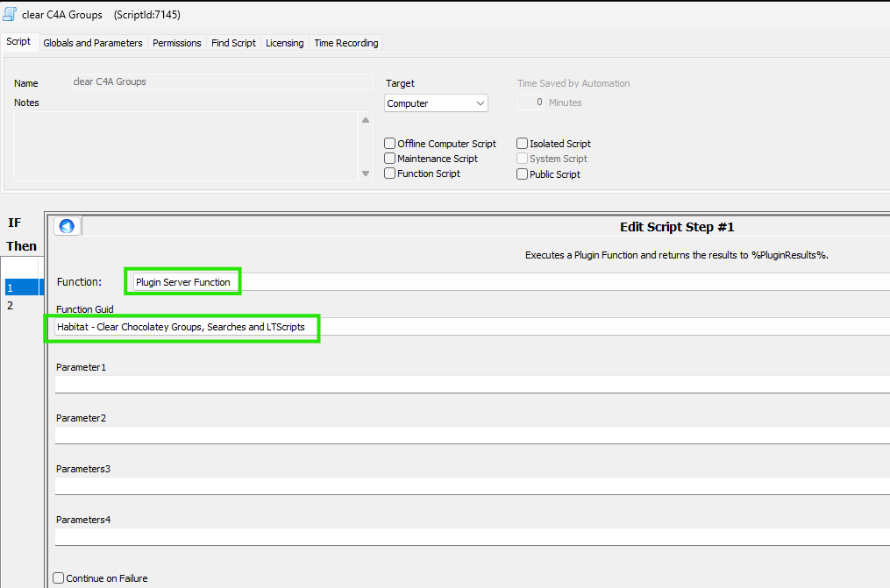The image size is (890, 588).
Task: Toggle the Maintenance Script checkbox
Action: click(390, 159)
